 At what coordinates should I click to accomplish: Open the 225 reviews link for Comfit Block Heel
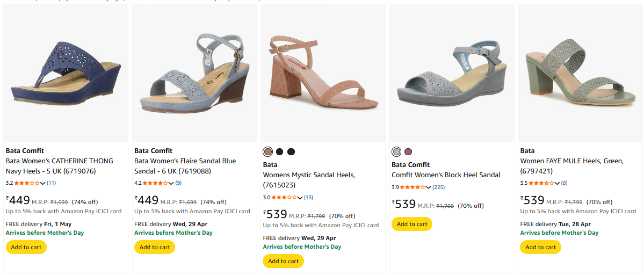[438, 187]
